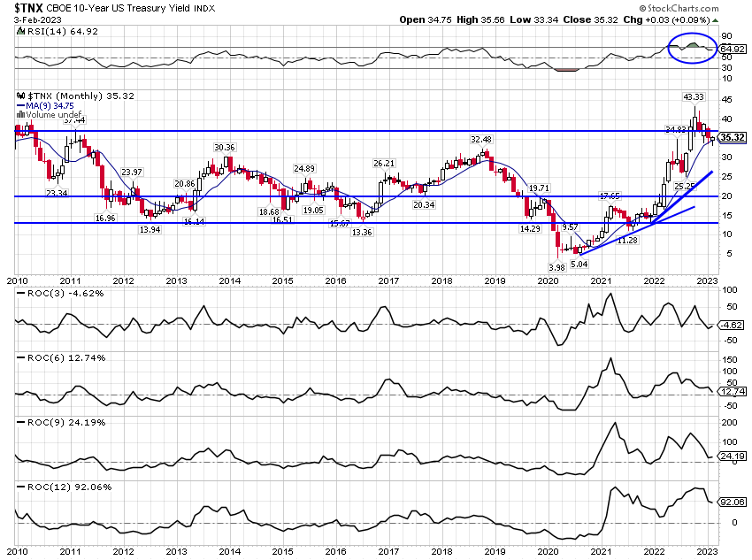This screenshot has width=752, height=560.
Task: Click the 20.34 low label
Action: point(424,204)
